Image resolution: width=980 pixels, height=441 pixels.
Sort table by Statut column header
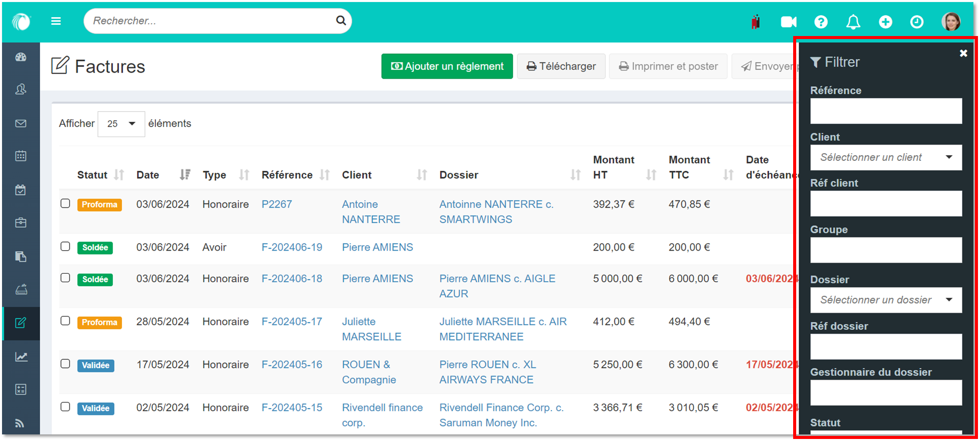pyautogui.click(x=92, y=175)
